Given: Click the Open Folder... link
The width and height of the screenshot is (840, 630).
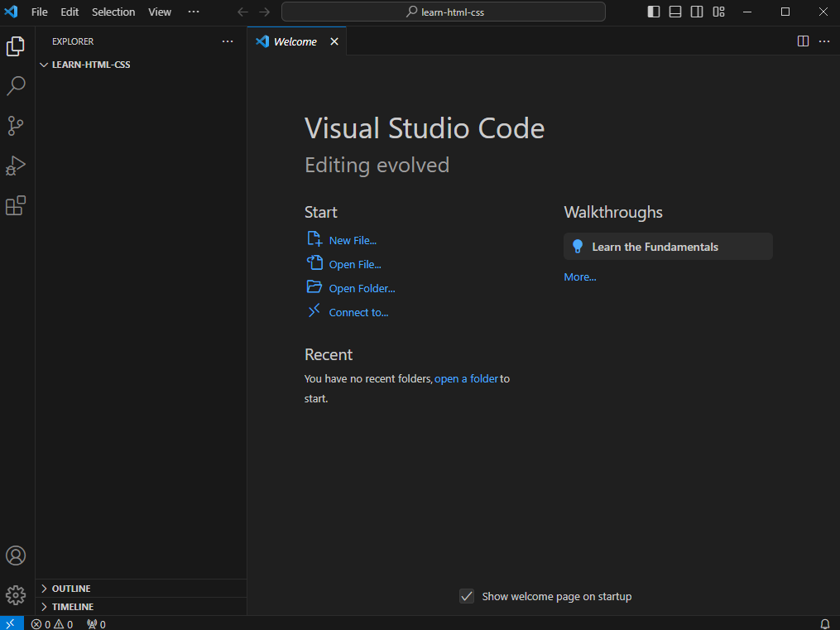Looking at the screenshot, I should point(362,288).
